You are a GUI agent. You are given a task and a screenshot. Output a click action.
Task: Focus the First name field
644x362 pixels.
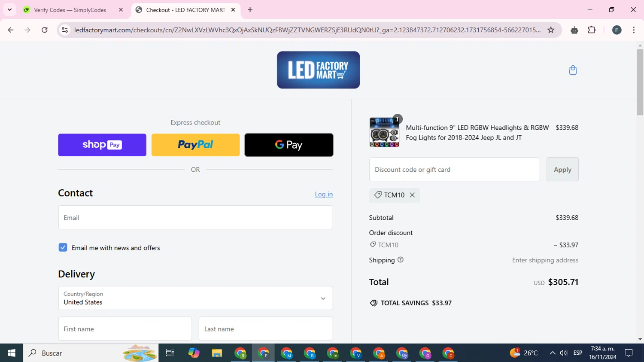pyautogui.click(x=125, y=329)
